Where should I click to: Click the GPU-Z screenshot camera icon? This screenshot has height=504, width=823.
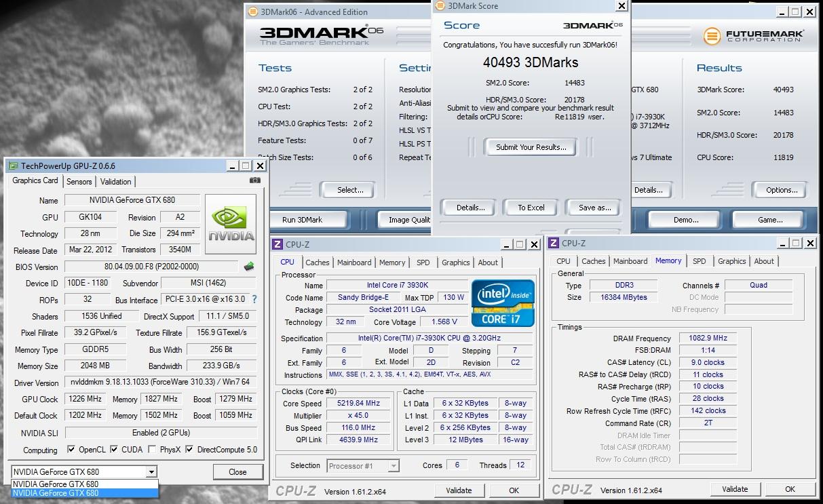(255, 180)
